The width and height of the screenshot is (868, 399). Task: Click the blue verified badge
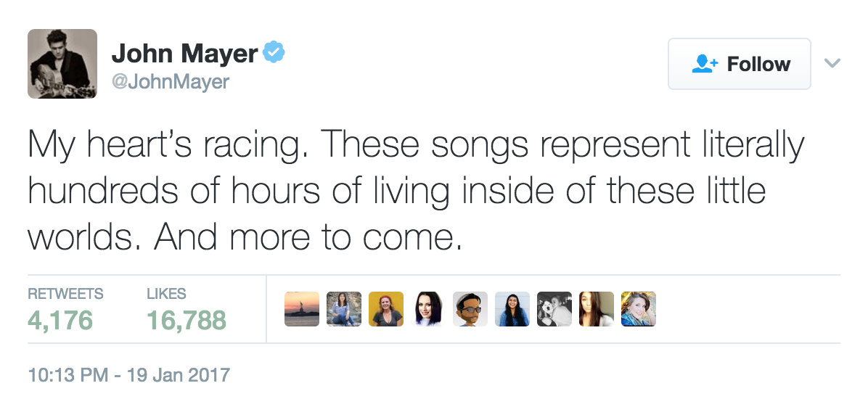(x=274, y=53)
